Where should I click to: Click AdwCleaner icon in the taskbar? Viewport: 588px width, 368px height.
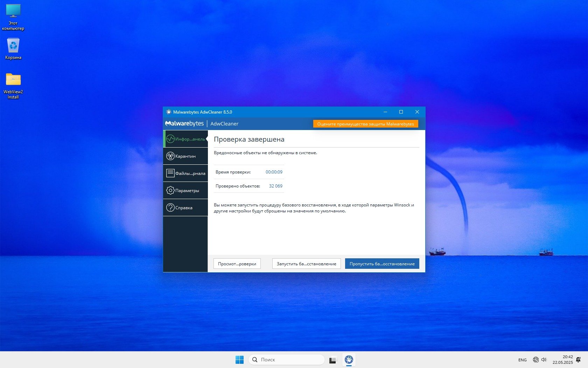click(349, 360)
